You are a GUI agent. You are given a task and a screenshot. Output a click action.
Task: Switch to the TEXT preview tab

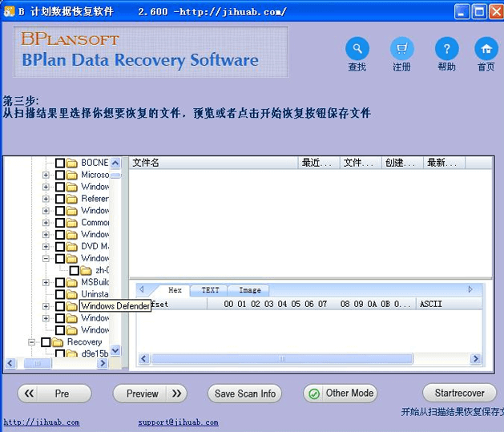(x=210, y=290)
